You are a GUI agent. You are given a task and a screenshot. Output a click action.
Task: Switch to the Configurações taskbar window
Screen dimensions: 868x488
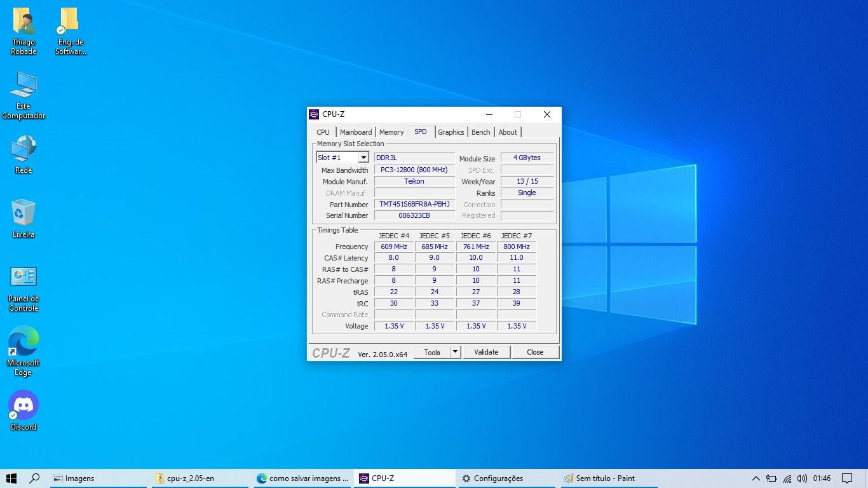[506, 478]
